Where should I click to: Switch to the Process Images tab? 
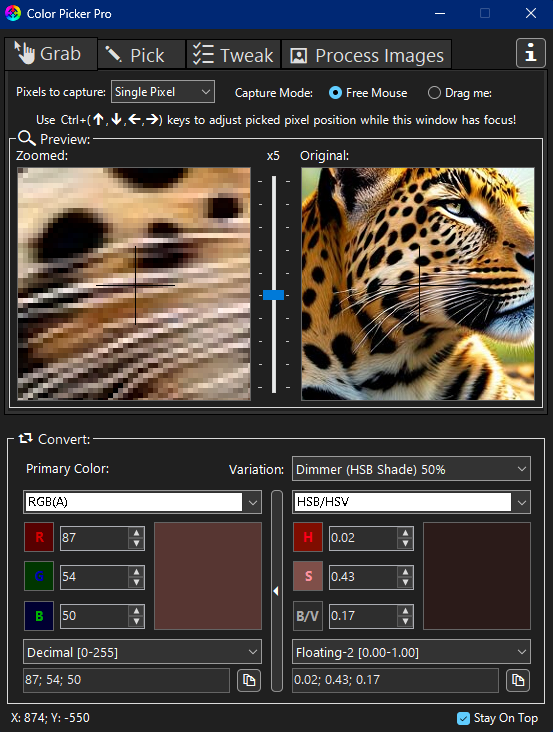367,55
